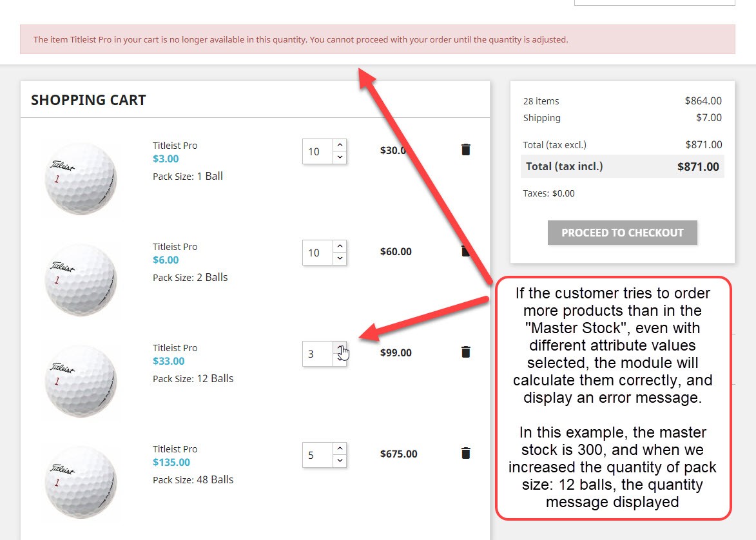Click the quantity field for 48 Balls pack
The image size is (756, 540).
coord(318,455)
